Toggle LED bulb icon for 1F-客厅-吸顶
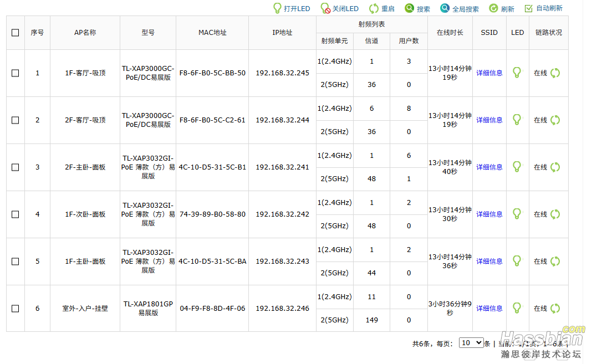Viewport: 597px width, 364px height. point(517,73)
